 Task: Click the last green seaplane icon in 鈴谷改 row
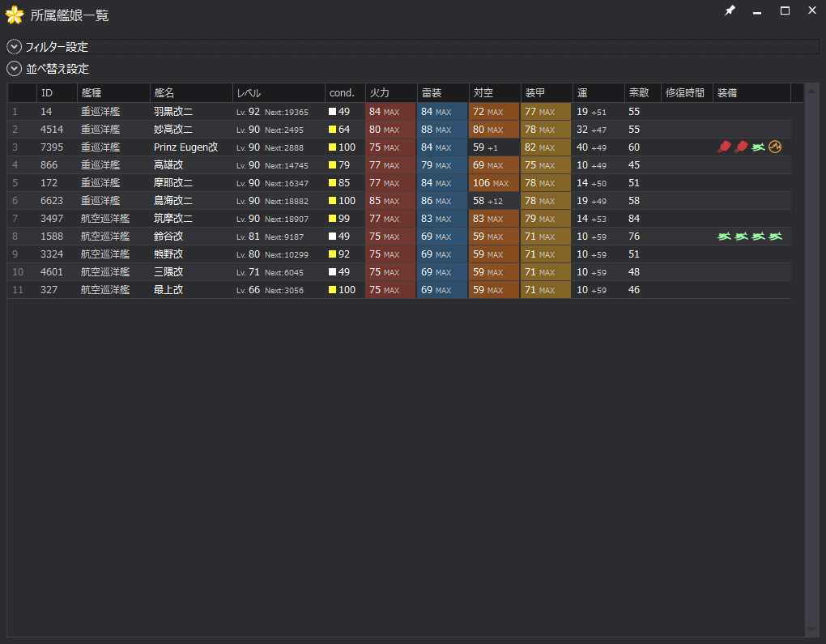coord(776,236)
